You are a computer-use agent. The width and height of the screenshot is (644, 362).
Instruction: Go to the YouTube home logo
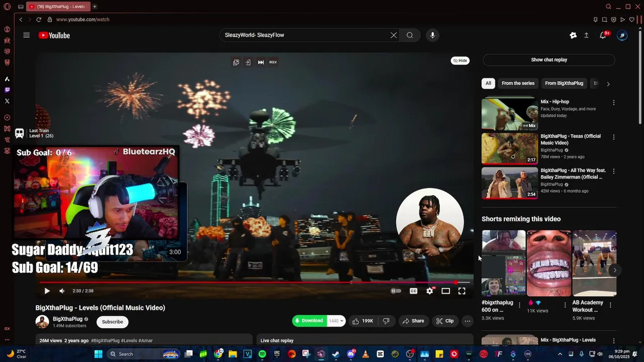click(x=54, y=35)
